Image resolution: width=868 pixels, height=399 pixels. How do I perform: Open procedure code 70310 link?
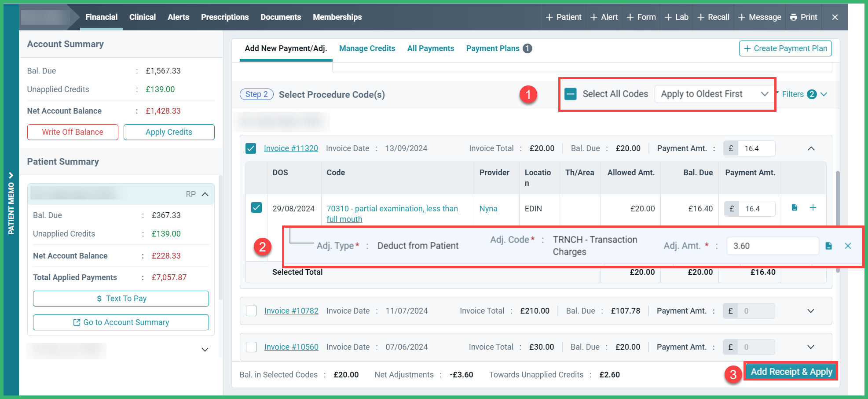click(392, 214)
